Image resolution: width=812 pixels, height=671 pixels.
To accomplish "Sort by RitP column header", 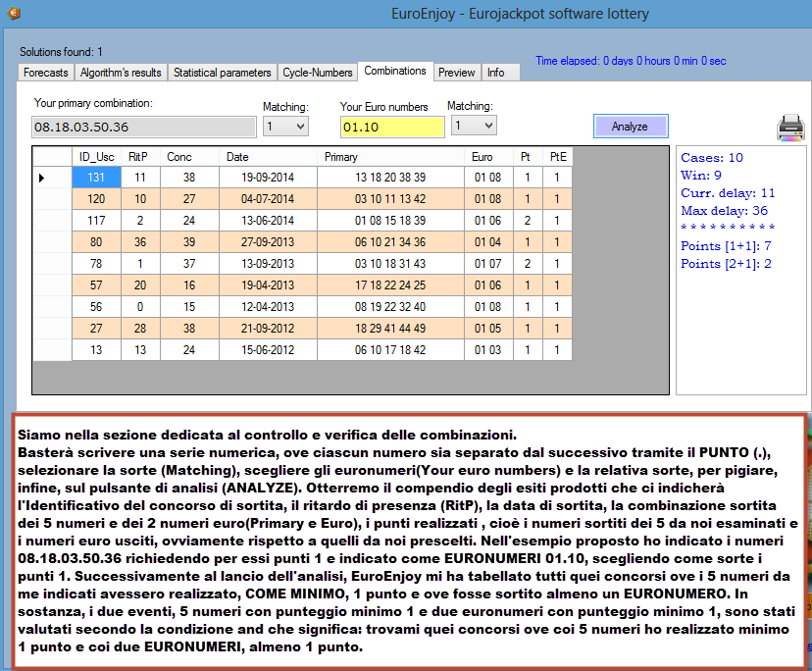I will pos(140,157).
